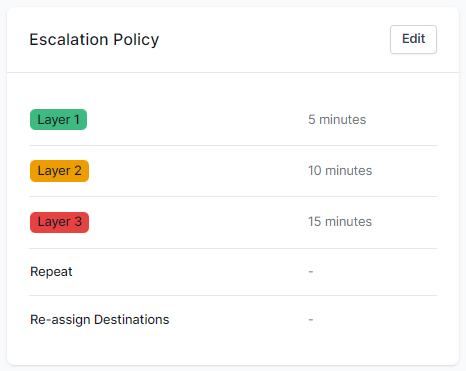Select the orange Layer 2 badge

coord(59,171)
